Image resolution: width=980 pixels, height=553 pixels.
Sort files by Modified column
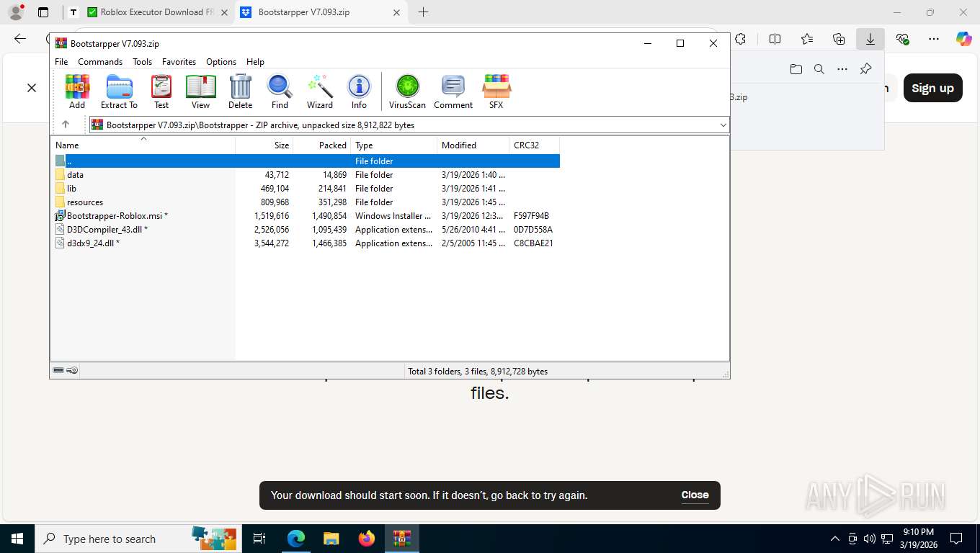coord(473,145)
